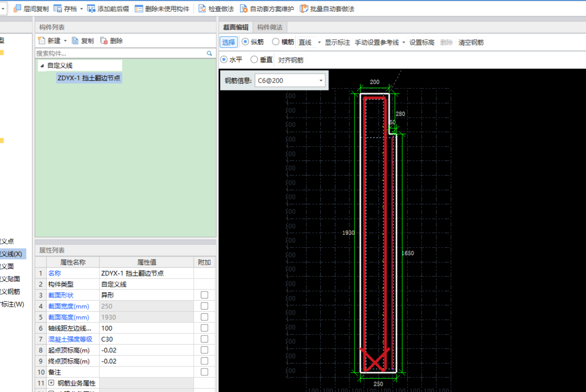Click the 起点顶标高 value -0.02

click(x=109, y=350)
